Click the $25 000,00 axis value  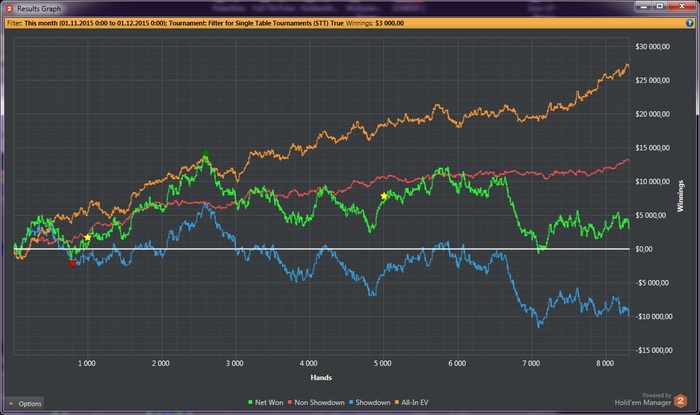tap(652, 80)
